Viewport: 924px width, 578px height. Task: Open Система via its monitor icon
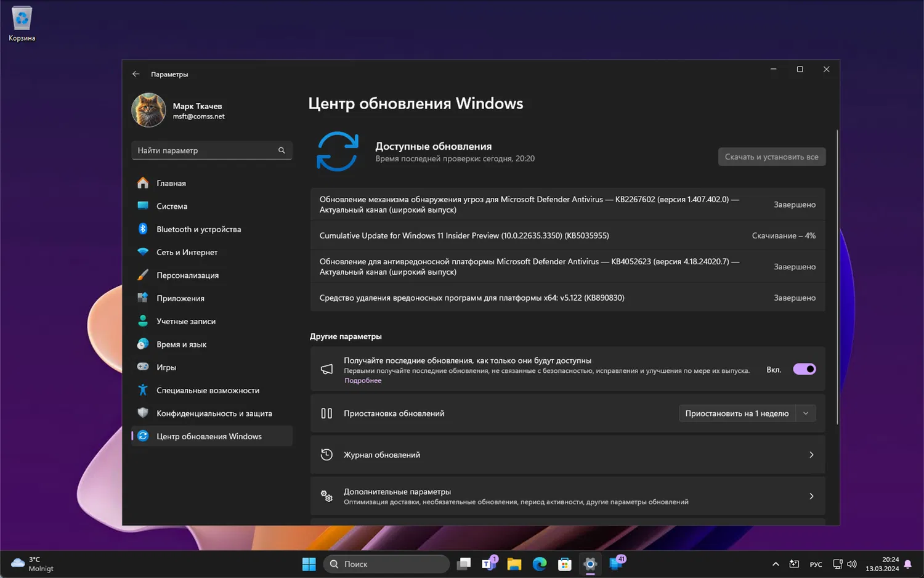pyautogui.click(x=143, y=206)
